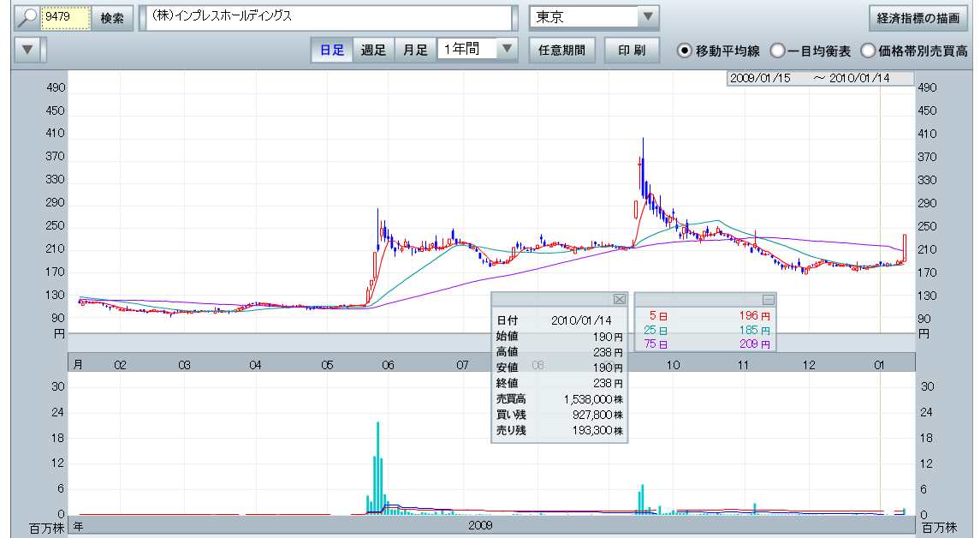The image size is (980, 538).
Task: Minimize the moving average legend panel
Action: point(768,299)
